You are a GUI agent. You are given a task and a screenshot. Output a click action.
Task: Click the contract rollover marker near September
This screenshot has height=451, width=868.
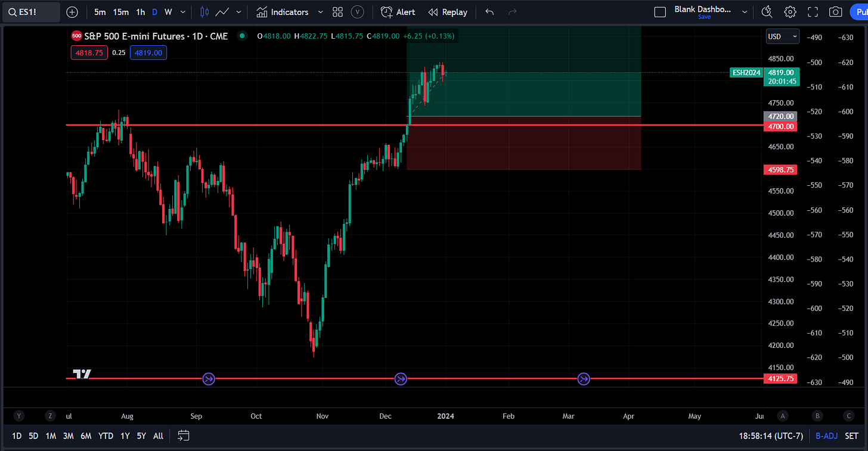point(209,378)
